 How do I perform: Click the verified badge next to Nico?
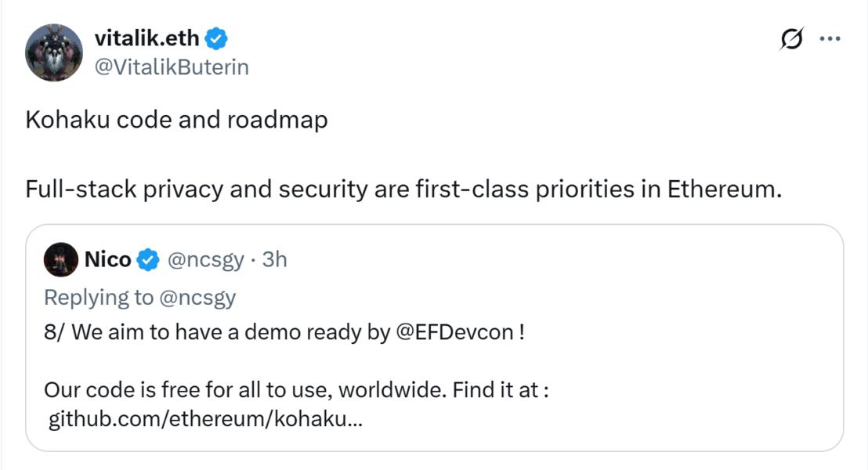[x=148, y=260]
